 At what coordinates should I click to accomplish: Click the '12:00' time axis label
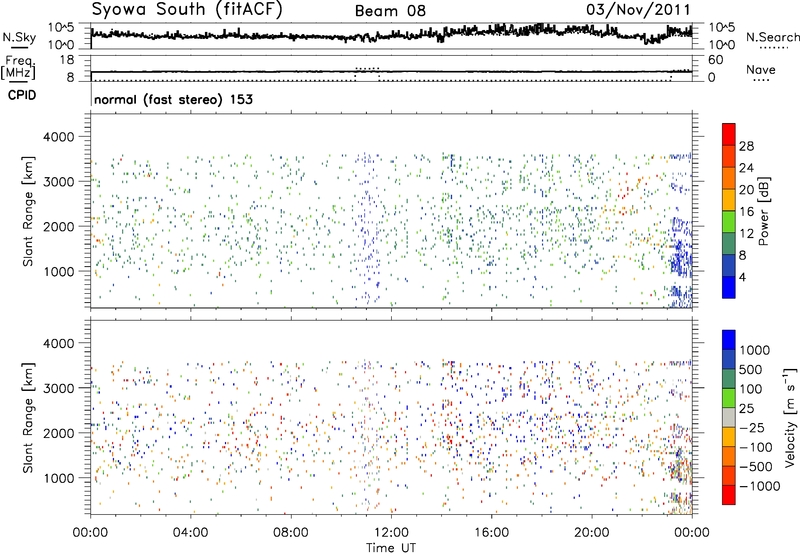coord(391,533)
